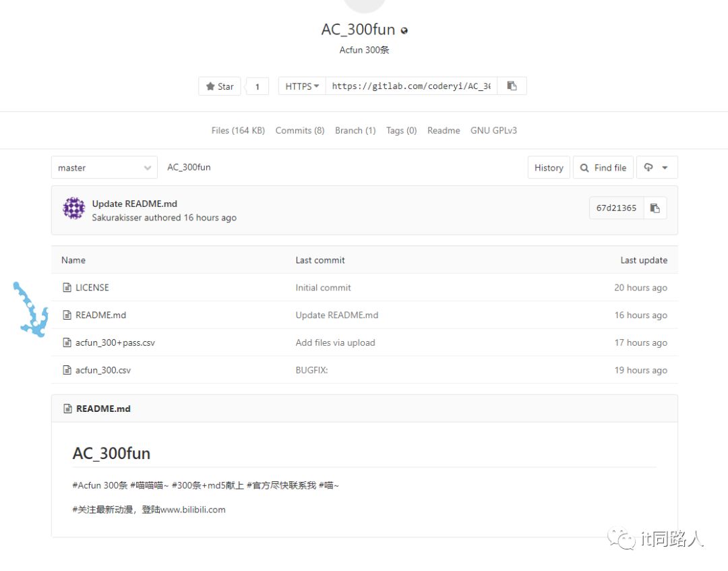Screen dimensions: 728x571
Task: Open the LICENSE file
Action: [x=92, y=287]
